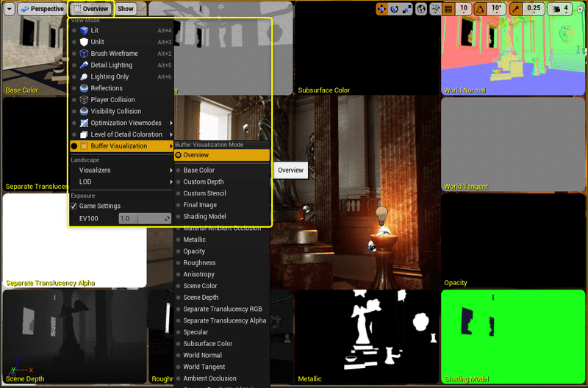Viewport: 588px width, 388px height.
Task: Click the Reflections sphere icon
Action: [x=84, y=88]
